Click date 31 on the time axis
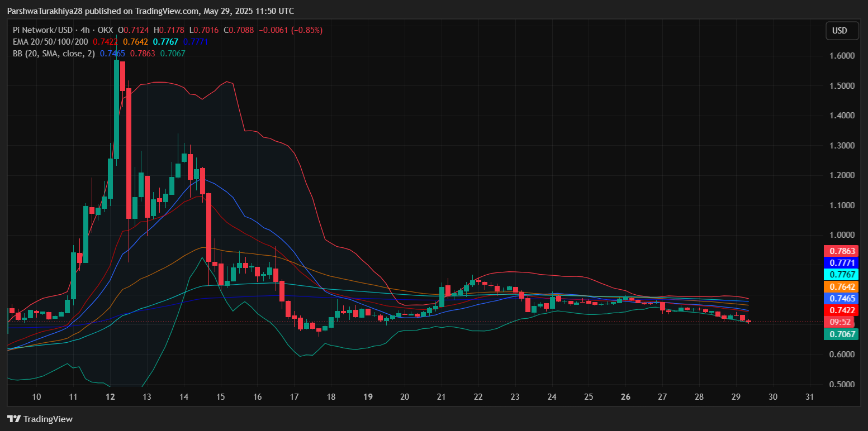This screenshot has height=431, width=868. [x=809, y=397]
